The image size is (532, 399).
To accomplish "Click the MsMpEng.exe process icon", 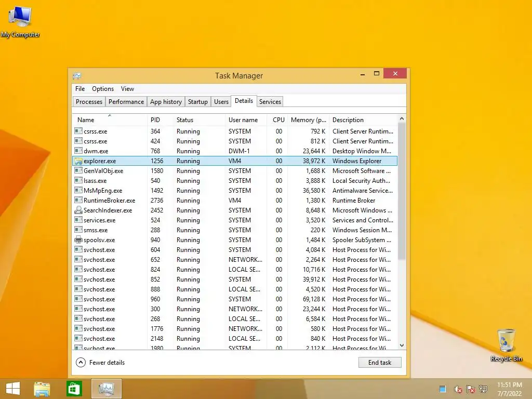I will point(78,190).
